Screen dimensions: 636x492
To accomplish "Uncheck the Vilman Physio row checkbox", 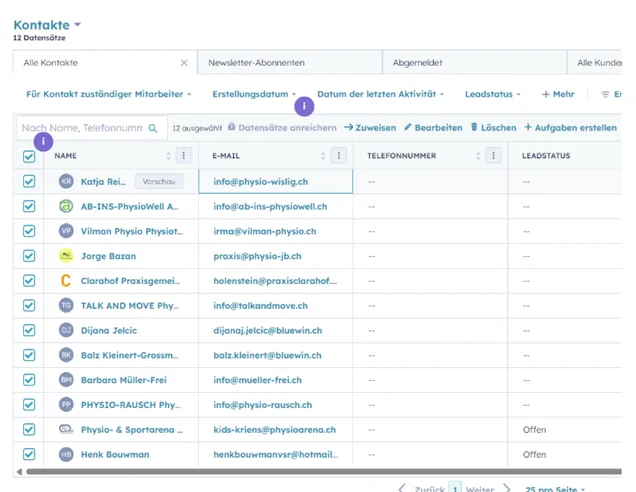I will [x=29, y=231].
